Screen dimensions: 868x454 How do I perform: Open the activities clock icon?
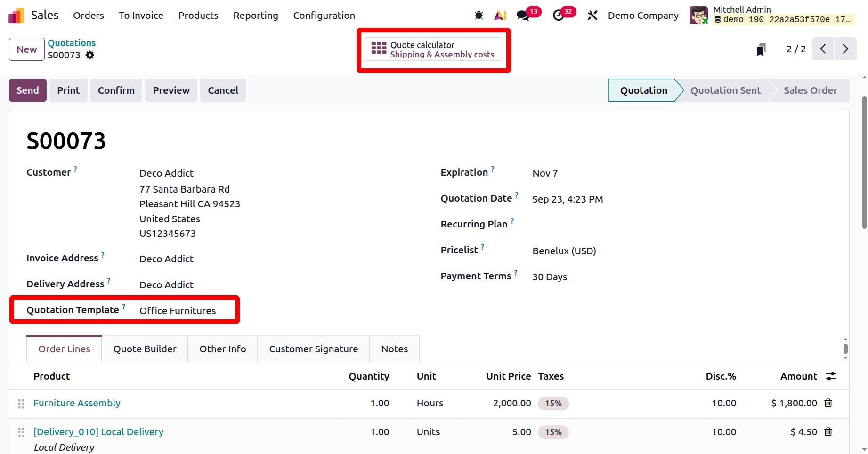pos(558,16)
